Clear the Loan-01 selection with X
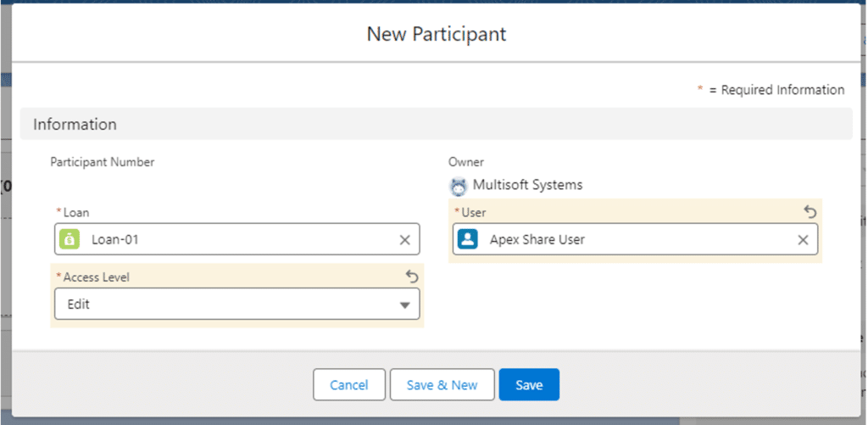This screenshot has width=868, height=425. pos(404,240)
